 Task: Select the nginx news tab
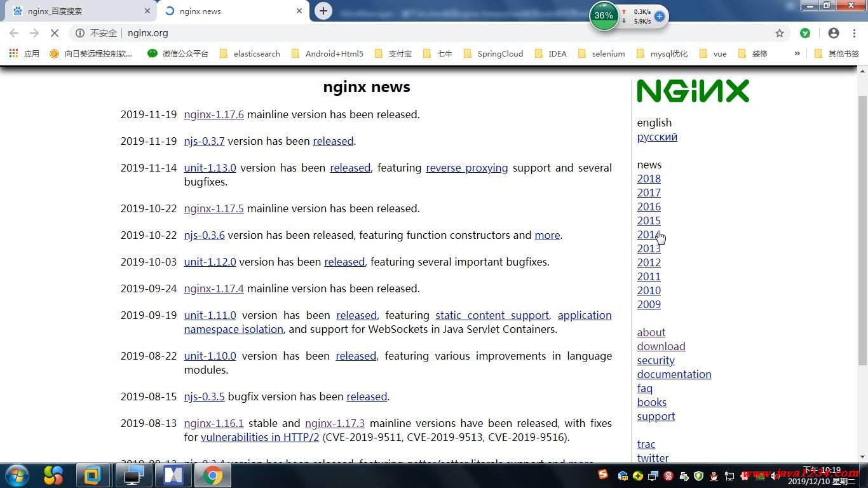[232, 11]
